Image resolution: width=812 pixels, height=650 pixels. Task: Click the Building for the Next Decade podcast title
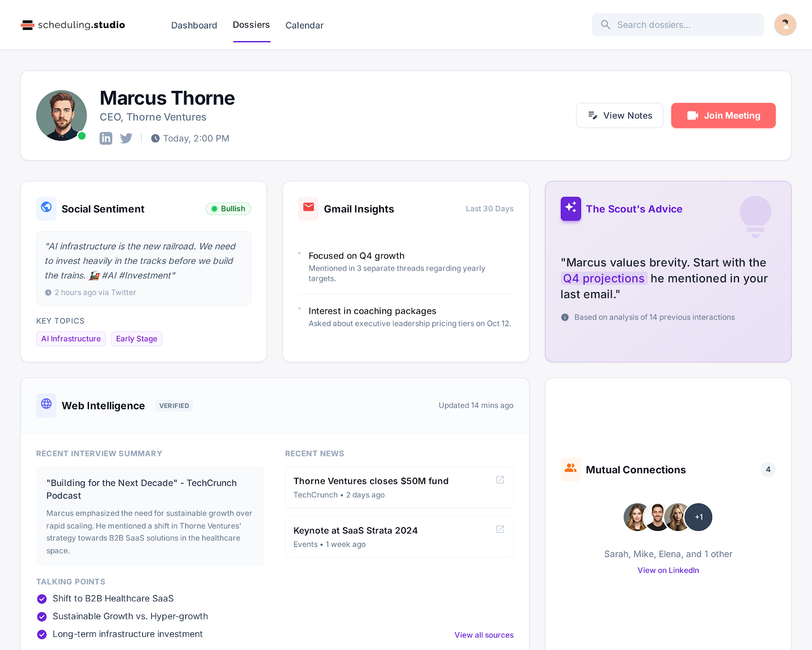click(x=142, y=489)
